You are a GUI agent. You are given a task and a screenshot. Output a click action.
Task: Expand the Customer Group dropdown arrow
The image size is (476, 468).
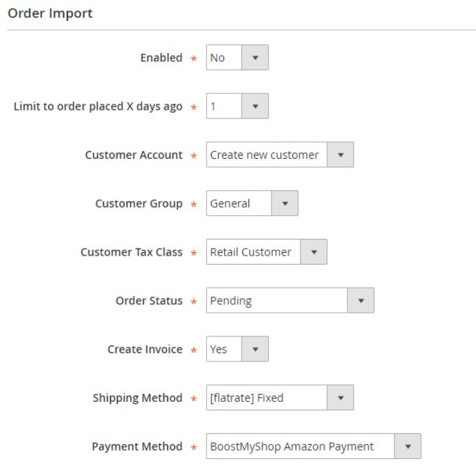[285, 203]
